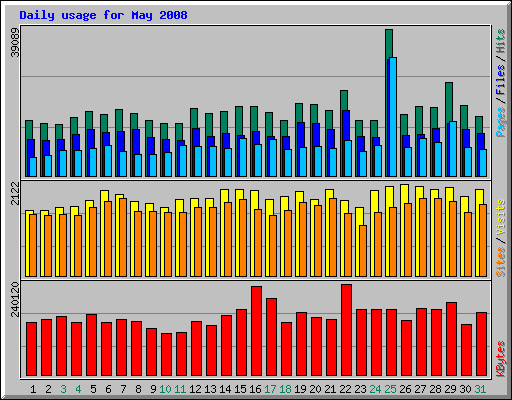Image resolution: width=512 pixels, height=400 pixels.
Task: Click the yellow Visits bar top for day 24
Action: pos(374,201)
